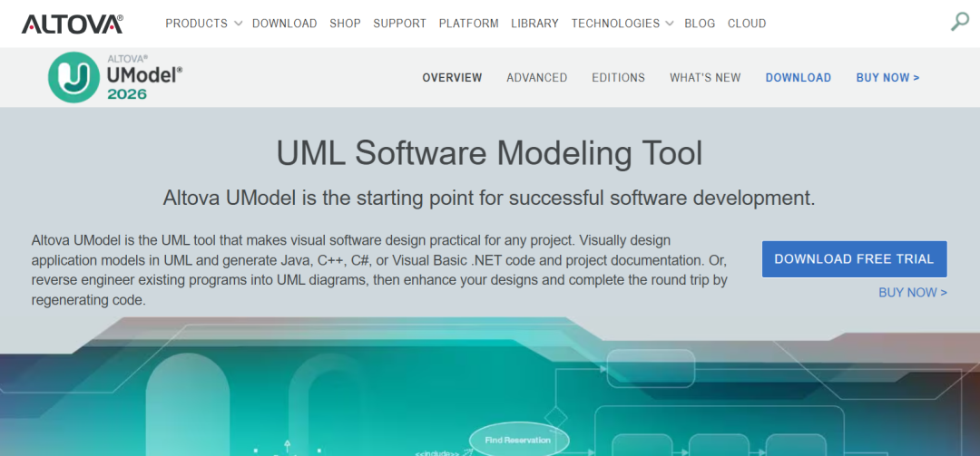Click the Download Free Trial button
This screenshot has height=456, width=980.
[x=855, y=259]
